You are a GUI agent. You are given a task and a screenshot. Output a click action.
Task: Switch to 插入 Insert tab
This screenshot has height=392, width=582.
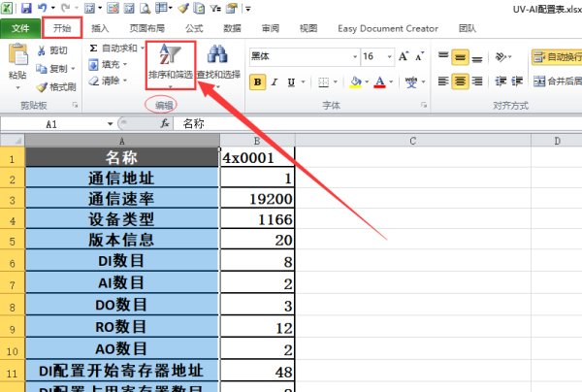tap(100, 28)
